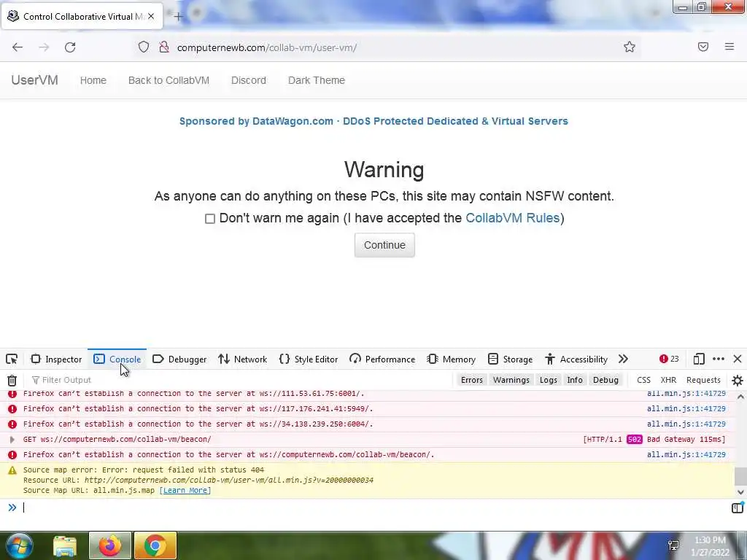
Task: Check the Don't warn me again checkbox
Action: click(x=209, y=219)
